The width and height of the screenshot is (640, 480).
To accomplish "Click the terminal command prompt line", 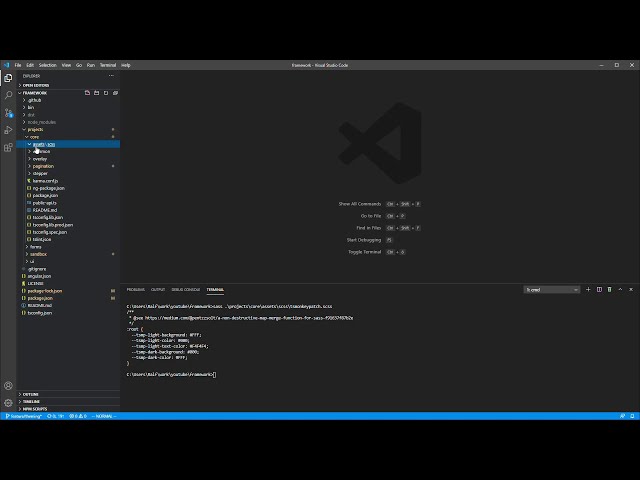I will pos(171,374).
